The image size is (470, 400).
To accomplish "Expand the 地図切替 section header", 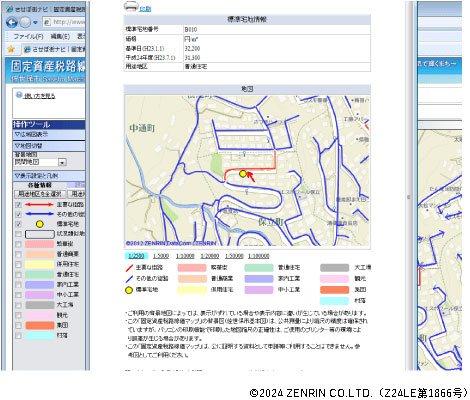I will tap(49, 146).
